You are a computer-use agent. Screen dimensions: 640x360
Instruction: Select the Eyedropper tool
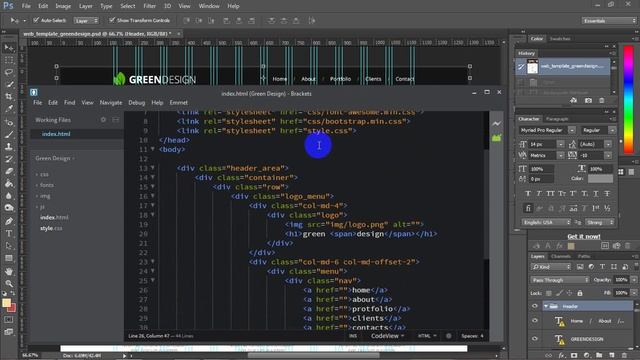click(x=9, y=109)
